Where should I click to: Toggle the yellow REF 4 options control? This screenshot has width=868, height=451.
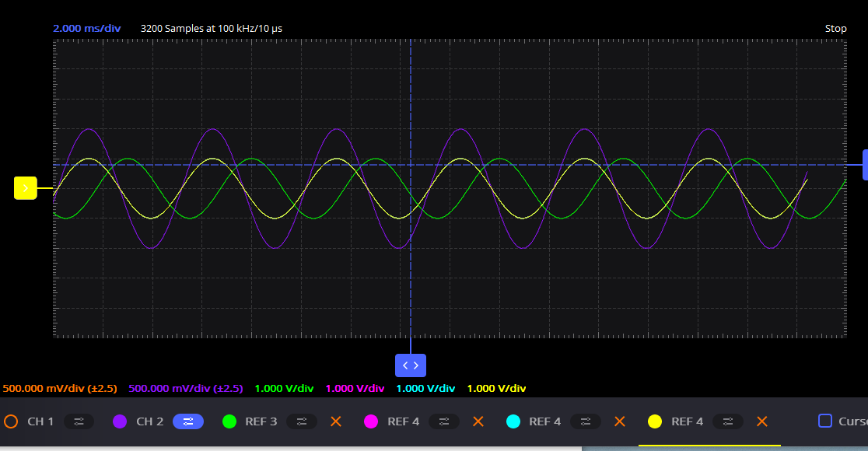point(728,421)
